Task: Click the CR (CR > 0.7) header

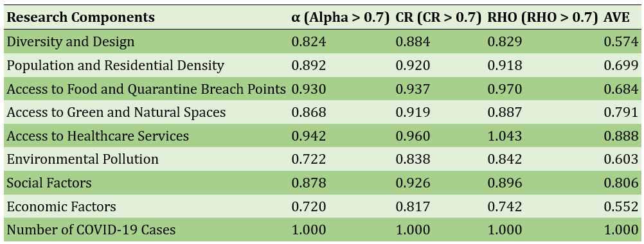Action: 438,18
